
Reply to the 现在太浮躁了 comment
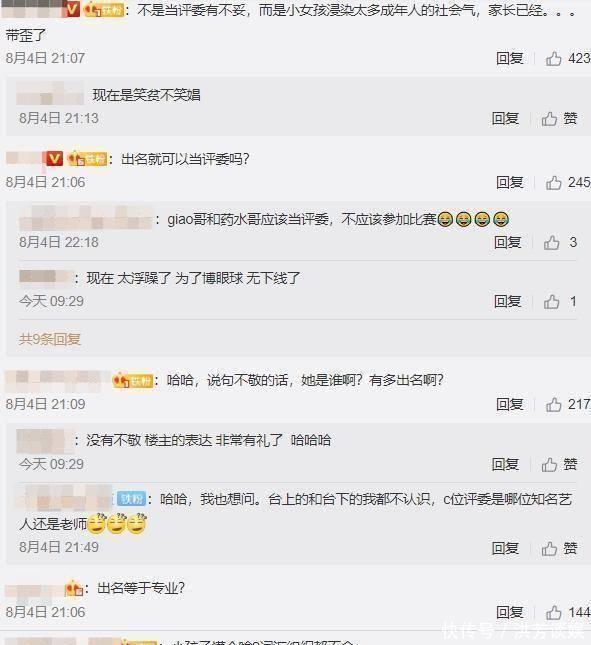[x=508, y=302]
